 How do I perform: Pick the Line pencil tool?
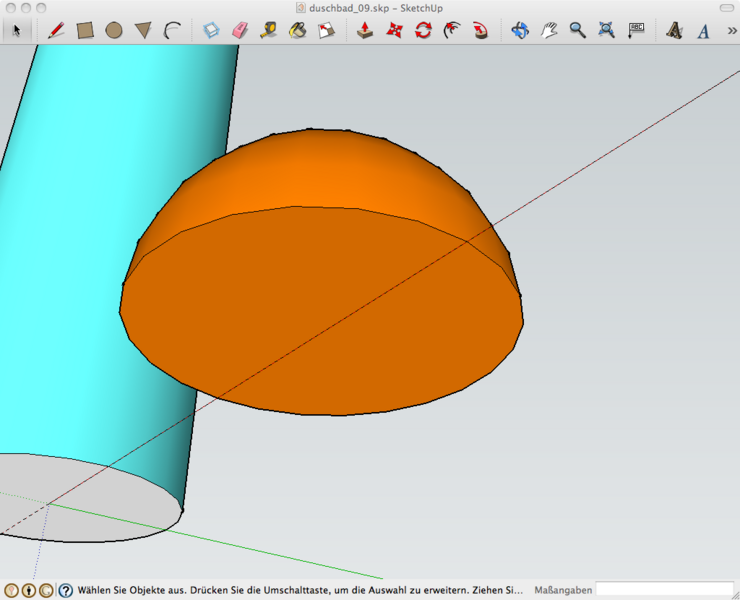click(x=56, y=30)
